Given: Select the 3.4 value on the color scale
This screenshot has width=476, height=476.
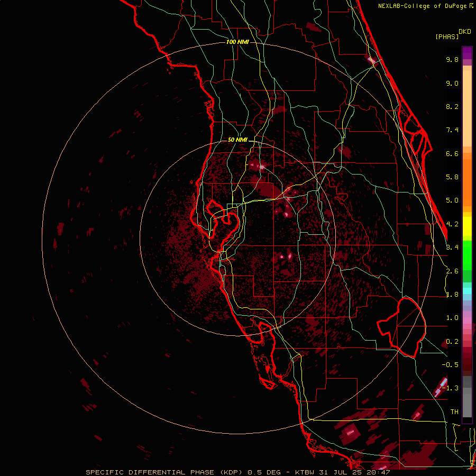Looking at the screenshot, I should tap(452, 248).
